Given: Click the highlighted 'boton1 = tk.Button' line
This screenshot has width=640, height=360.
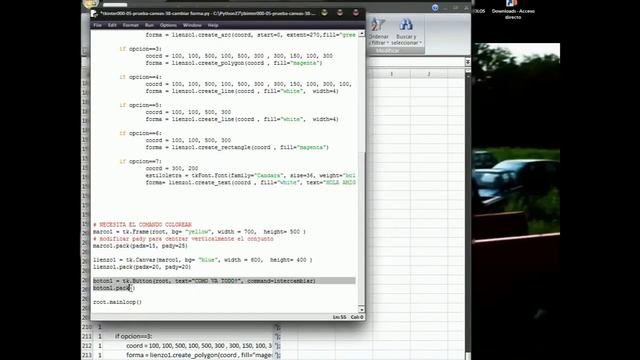Looking at the screenshot, I should [204, 281].
